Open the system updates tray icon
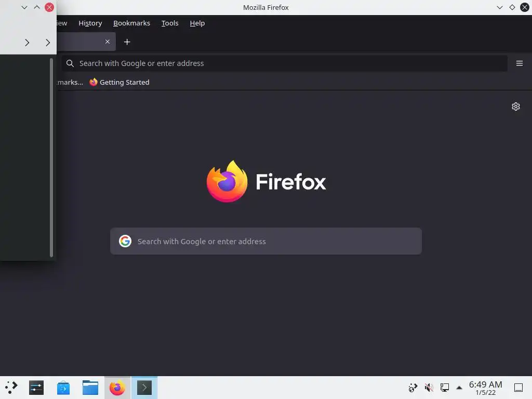 pos(413,387)
